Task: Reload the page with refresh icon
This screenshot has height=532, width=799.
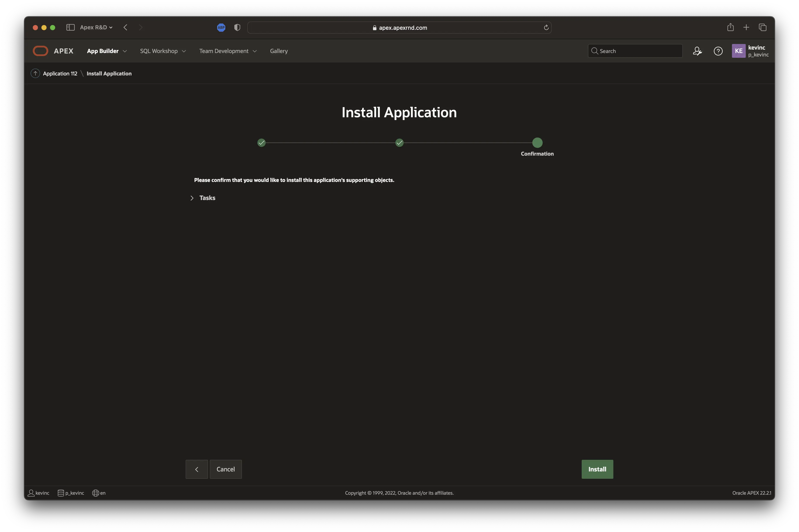Action: (546, 27)
